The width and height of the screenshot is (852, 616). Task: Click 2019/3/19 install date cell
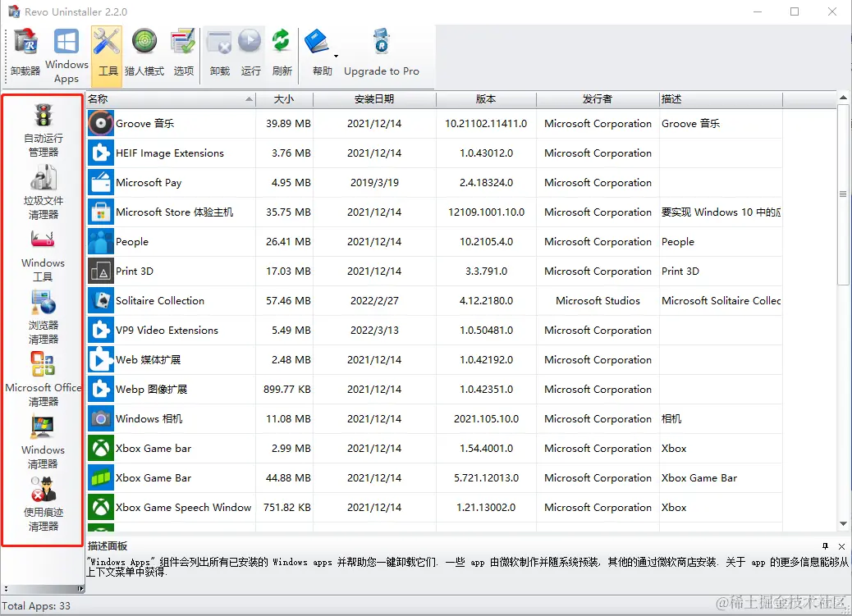click(x=374, y=183)
